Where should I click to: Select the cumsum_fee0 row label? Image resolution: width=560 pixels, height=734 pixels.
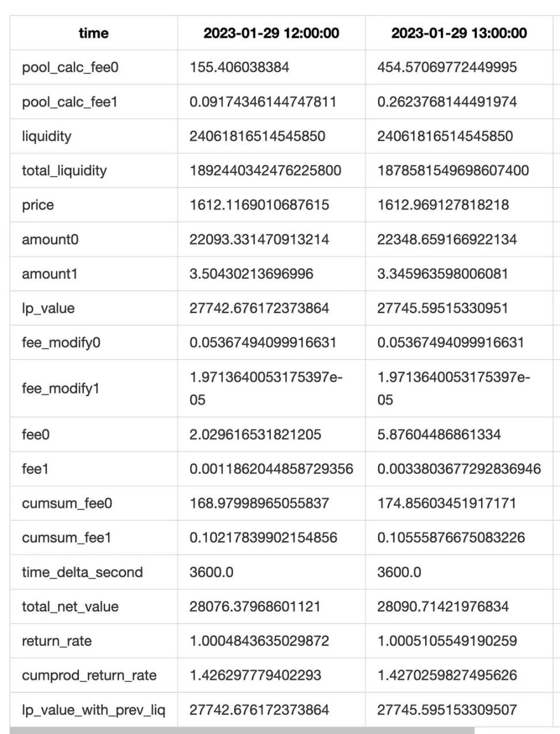pos(67,503)
